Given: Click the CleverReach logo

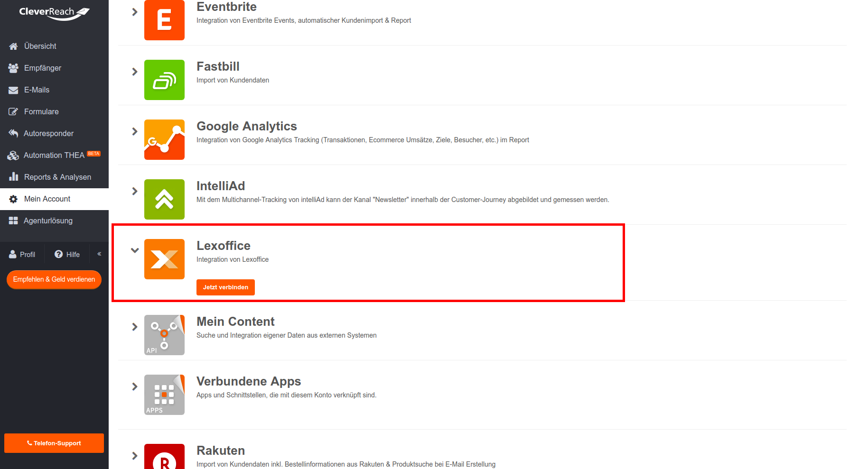Looking at the screenshot, I should pos(54,13).
